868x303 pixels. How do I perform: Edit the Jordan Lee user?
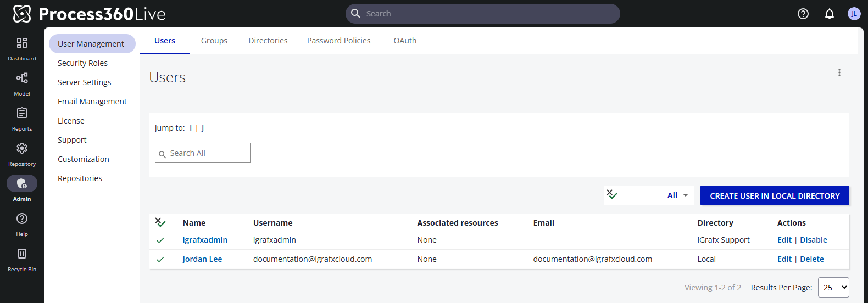tap(784, 259)
